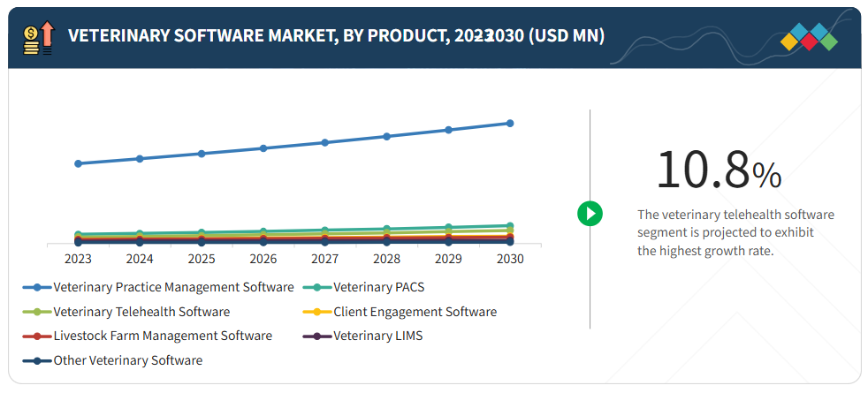Image resolution: width=868 pixels, height=393 pixels.
Task: Click the coin stack money icon
Action: (40, 39)
